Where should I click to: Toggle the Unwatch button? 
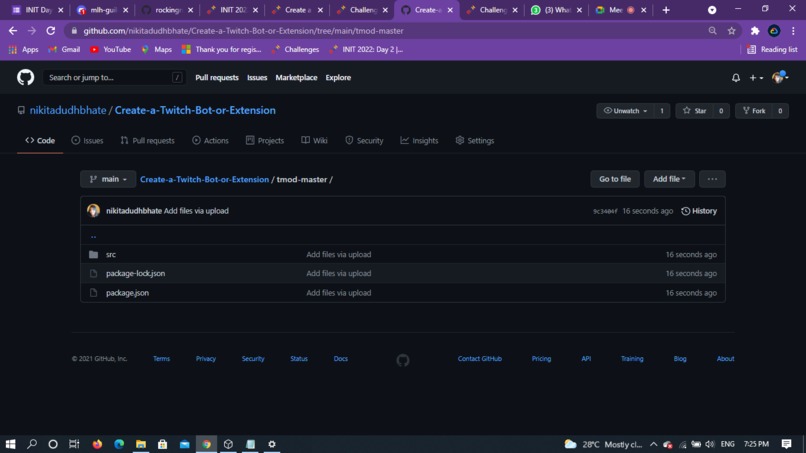click(x=625, y=111)
